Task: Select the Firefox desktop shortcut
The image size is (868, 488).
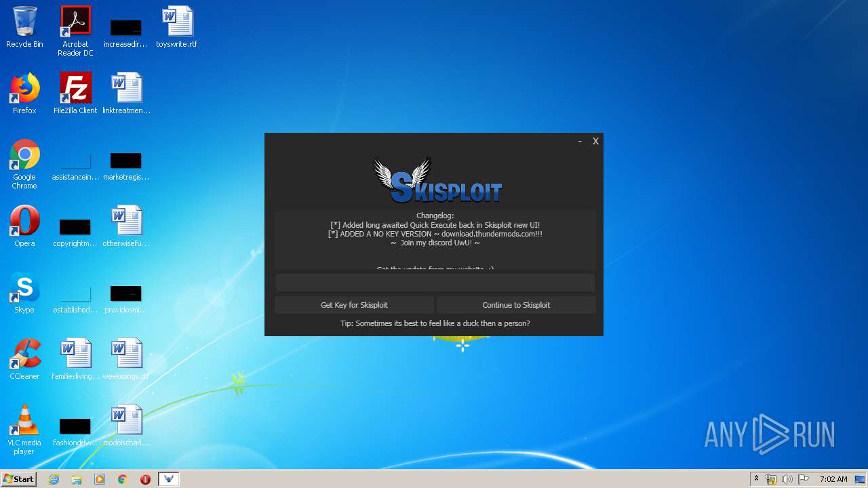Action: pos(24,94)
